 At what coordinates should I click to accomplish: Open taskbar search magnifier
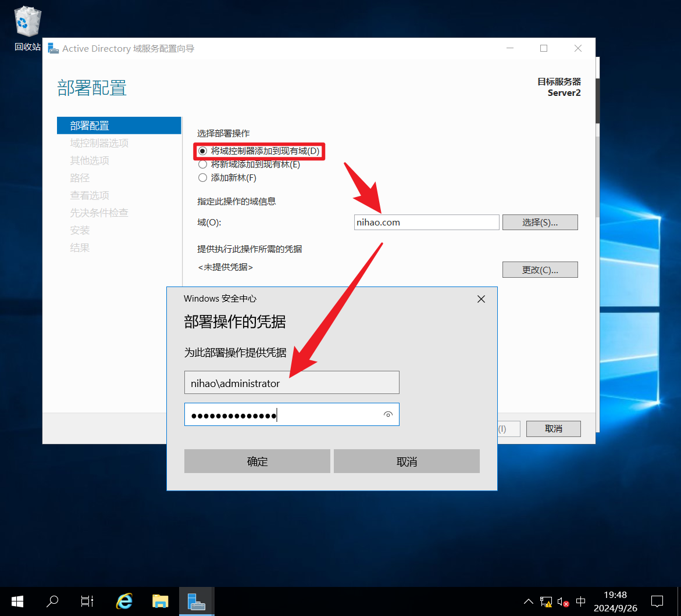pos(52,601)
